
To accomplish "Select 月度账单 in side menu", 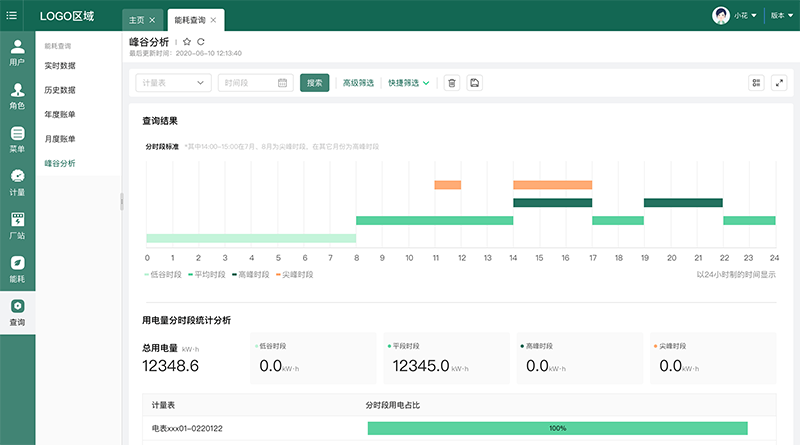I will click(60, 139).
